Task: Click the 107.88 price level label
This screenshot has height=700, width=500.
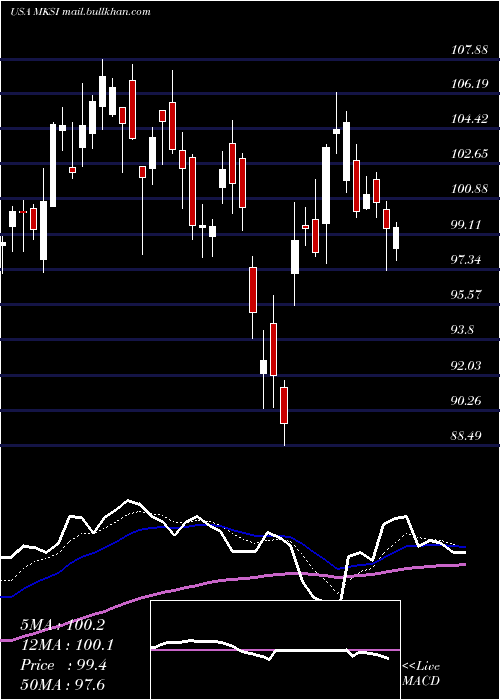Action: [470, 50]
